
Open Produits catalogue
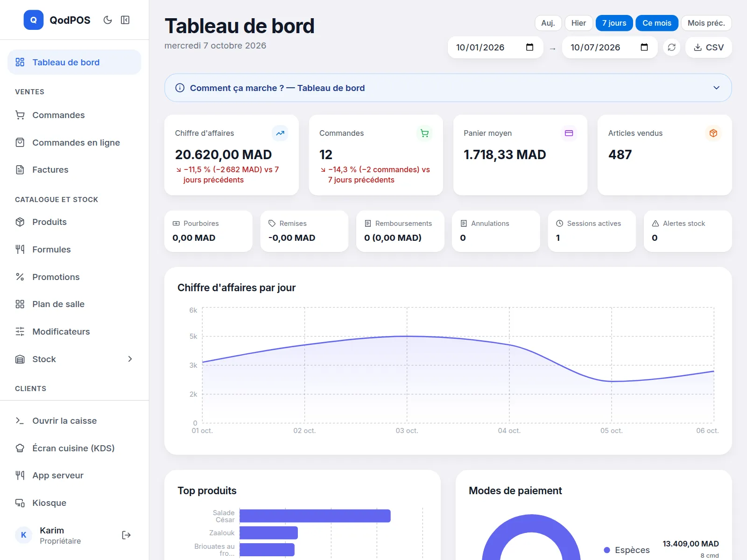coord(74,222)
